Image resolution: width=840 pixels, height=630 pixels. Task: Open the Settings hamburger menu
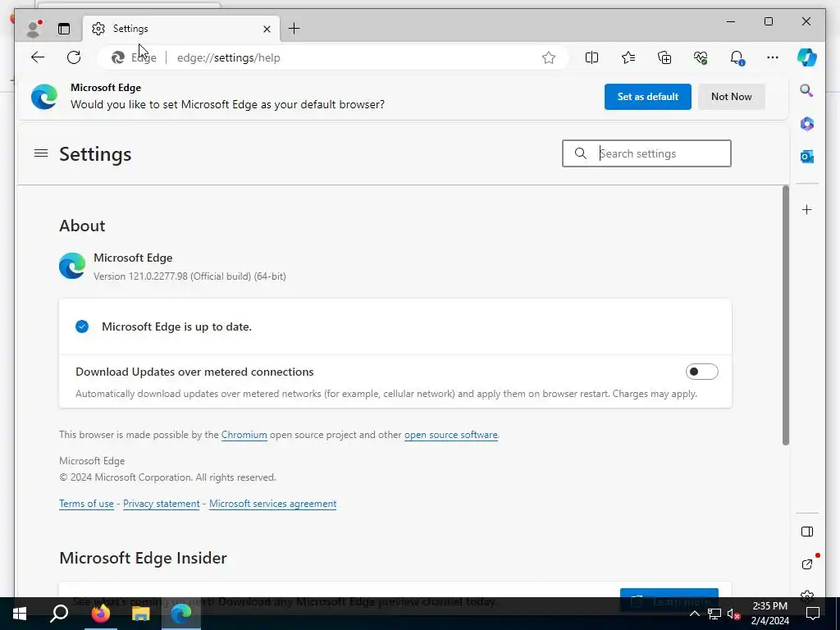point(41,153)
